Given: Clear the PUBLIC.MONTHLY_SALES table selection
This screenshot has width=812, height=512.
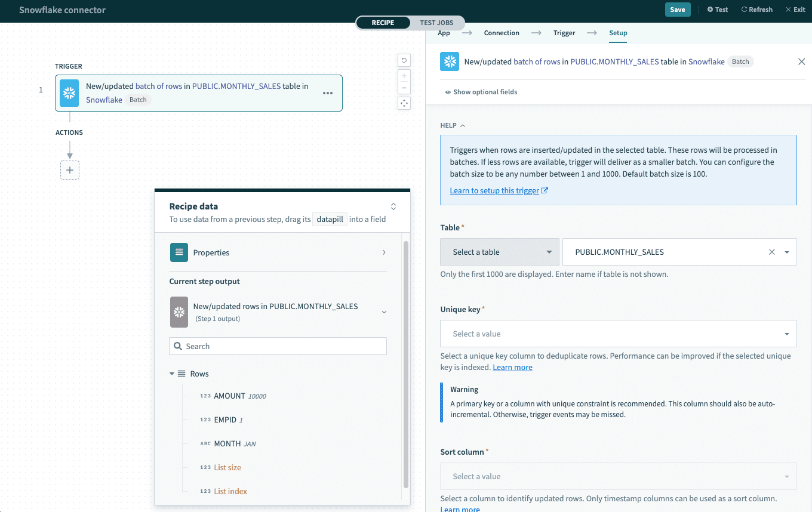Looking at the screenshot, I should [771, 252].
